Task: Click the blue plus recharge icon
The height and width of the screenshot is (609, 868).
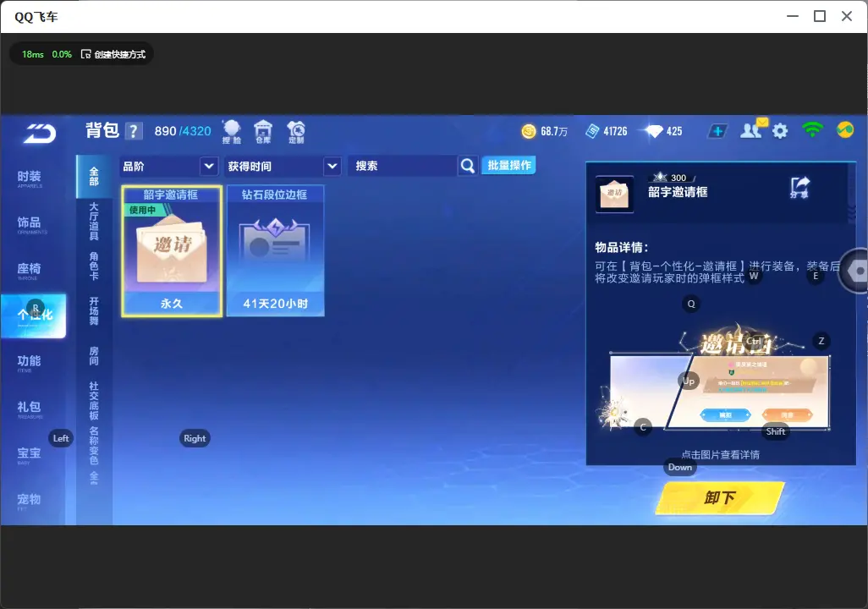Action: pyautogui.click(x=717, y=131)
